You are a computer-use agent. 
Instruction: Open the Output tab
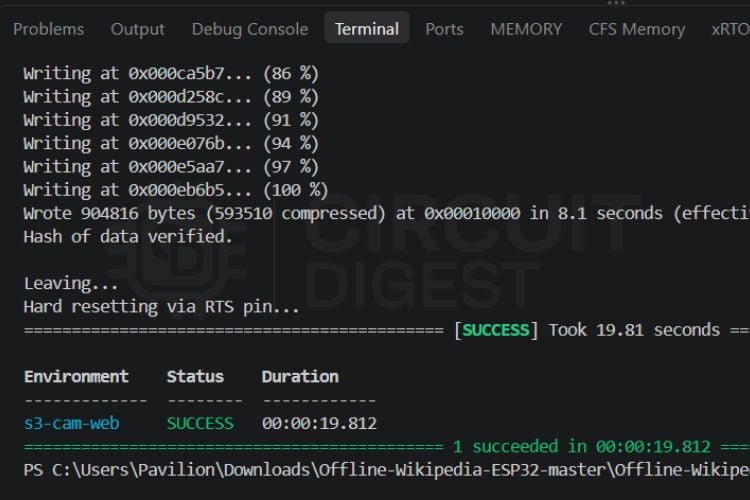pyautogui.click(x=138, y=29)
